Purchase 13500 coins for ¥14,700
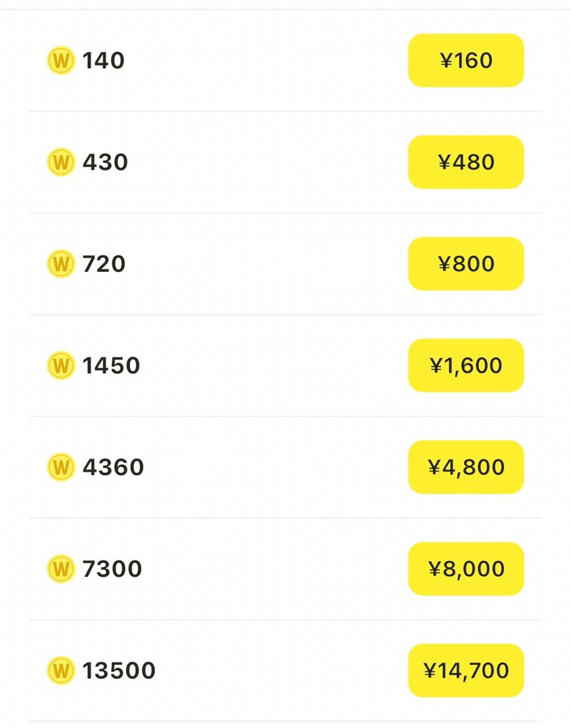571x728 pixels. (466, 671)
